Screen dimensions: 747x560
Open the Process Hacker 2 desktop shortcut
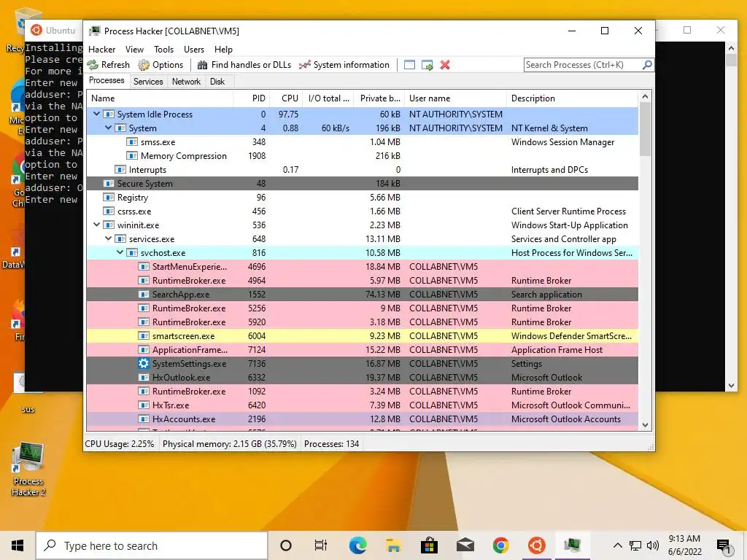coord(28,470)
